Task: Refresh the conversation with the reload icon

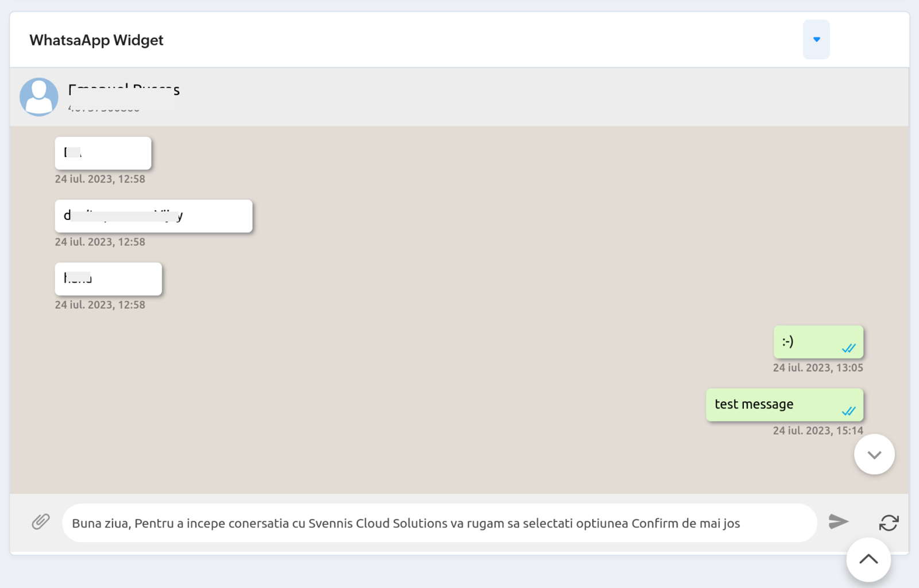Action: point(889,523)
